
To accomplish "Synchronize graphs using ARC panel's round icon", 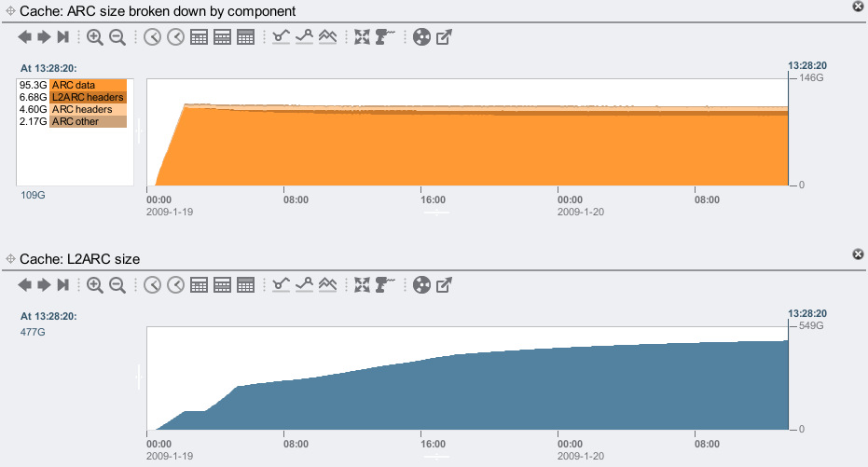I will pyautogui.click(x=421, y=37).
